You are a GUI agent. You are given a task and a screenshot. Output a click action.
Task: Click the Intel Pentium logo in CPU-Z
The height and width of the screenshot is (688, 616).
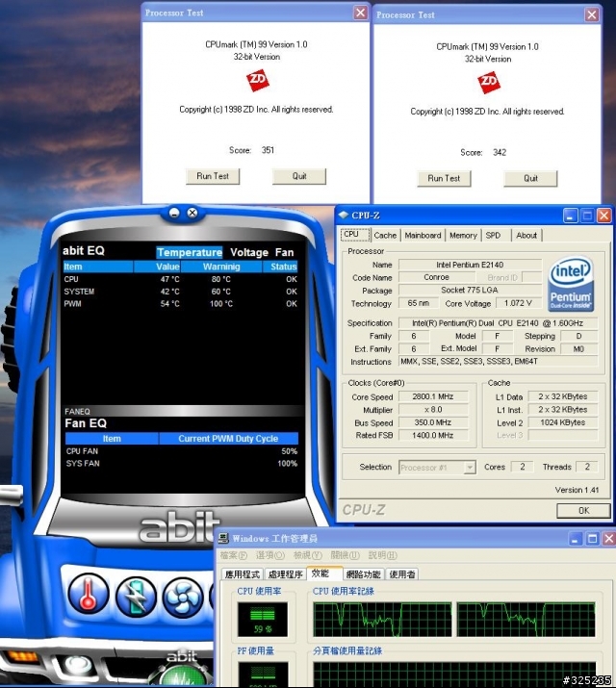(571, 284)
